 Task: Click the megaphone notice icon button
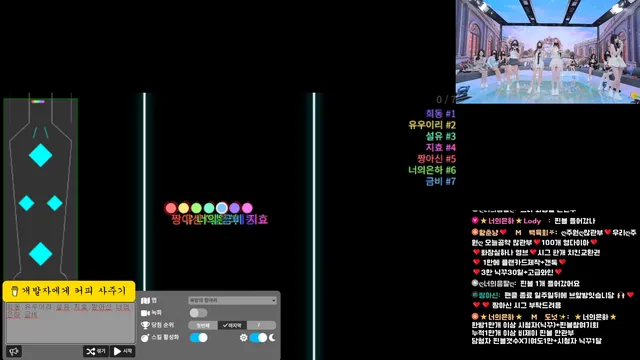(x=14, y=351)
